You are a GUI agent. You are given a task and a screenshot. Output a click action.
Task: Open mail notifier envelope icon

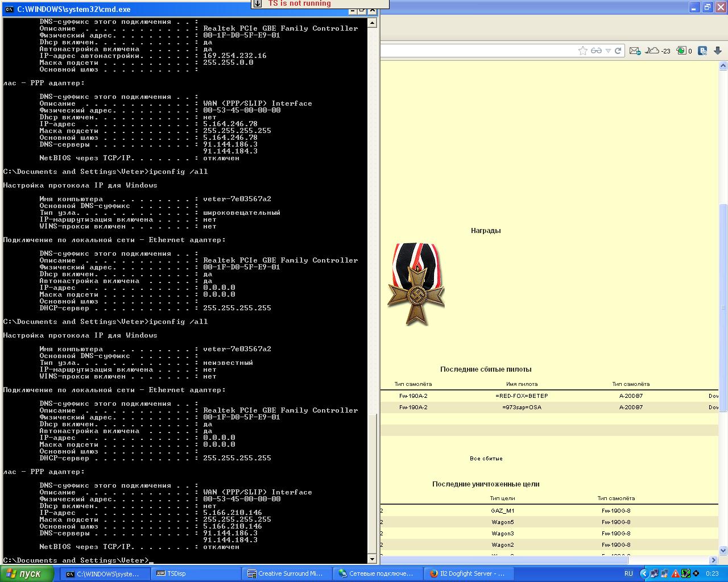point(635,51)
